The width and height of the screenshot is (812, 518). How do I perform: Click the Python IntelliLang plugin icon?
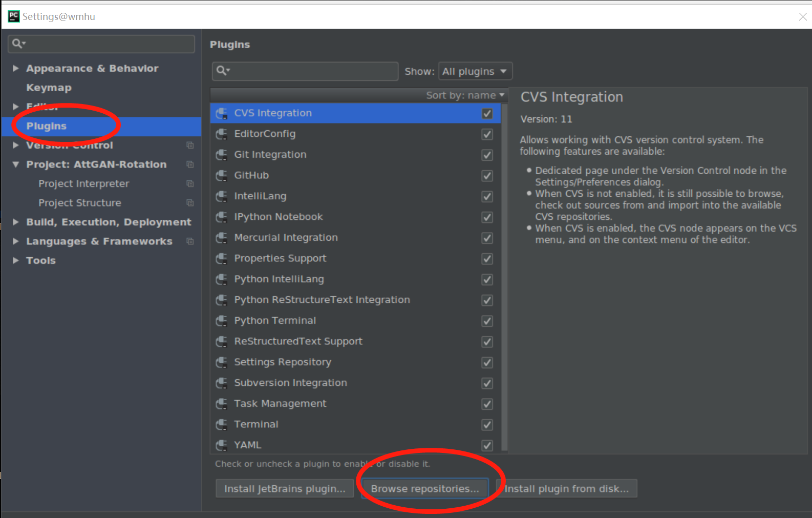point(222,279)
